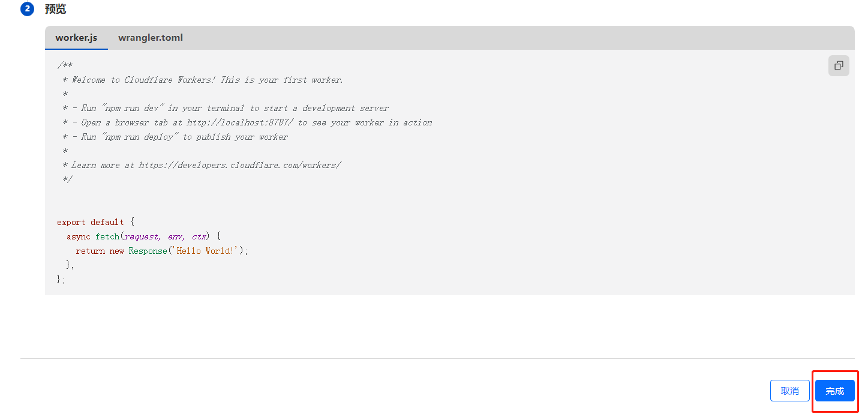Click the 'async' keyword before fetch
Screen dimensions: 868x417
pyautogui.click(x=79, y=236)
